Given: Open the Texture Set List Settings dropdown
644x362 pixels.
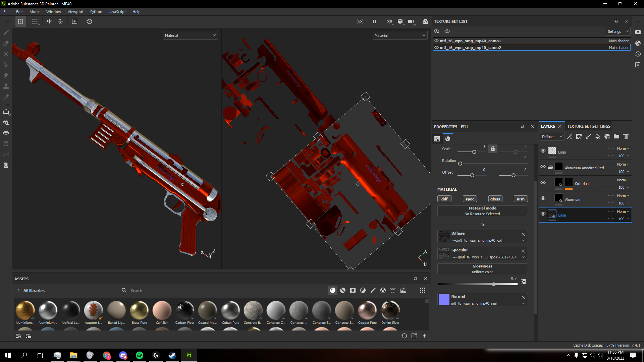Looking at the screenshot, I should (618, 32).
